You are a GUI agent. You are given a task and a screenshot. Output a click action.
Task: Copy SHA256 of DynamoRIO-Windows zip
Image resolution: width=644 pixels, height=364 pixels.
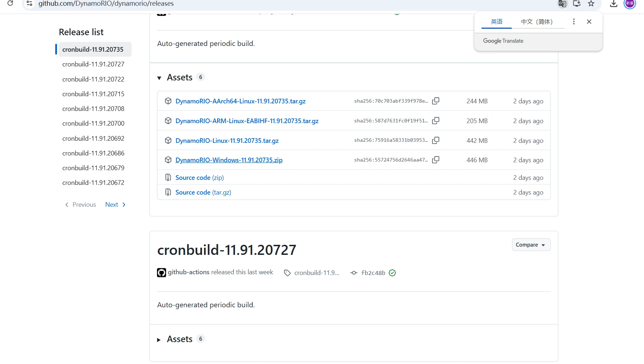coord(436,160)
